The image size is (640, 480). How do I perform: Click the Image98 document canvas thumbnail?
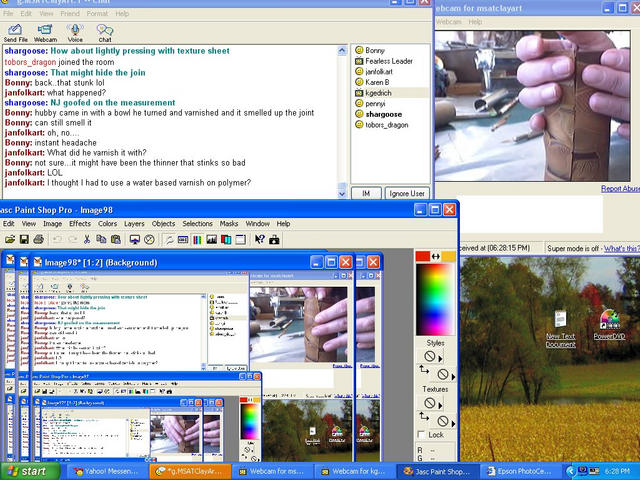193,366
